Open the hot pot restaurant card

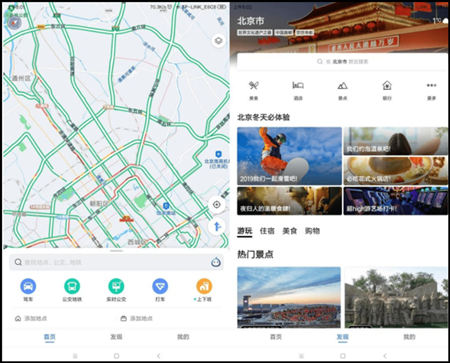[396, 171]
